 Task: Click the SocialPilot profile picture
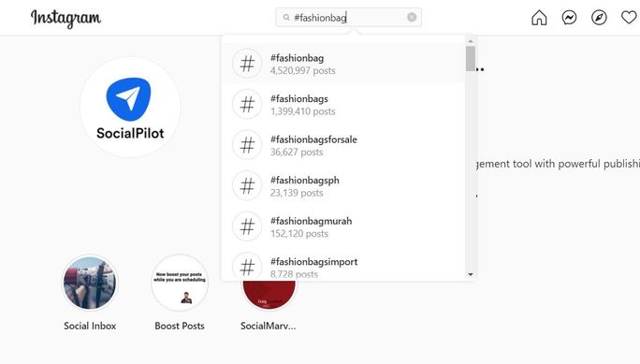pos(130,107)
